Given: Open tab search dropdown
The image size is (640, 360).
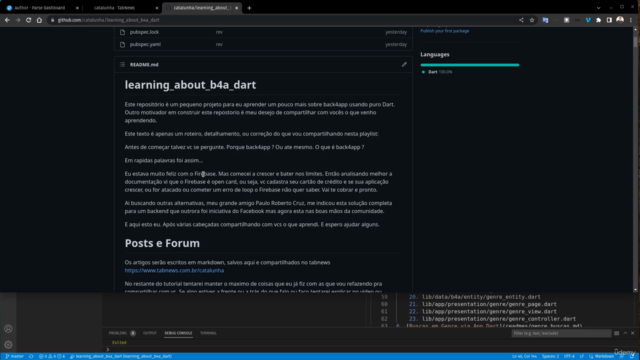Looking at the screenshot, I should [598, 8].
